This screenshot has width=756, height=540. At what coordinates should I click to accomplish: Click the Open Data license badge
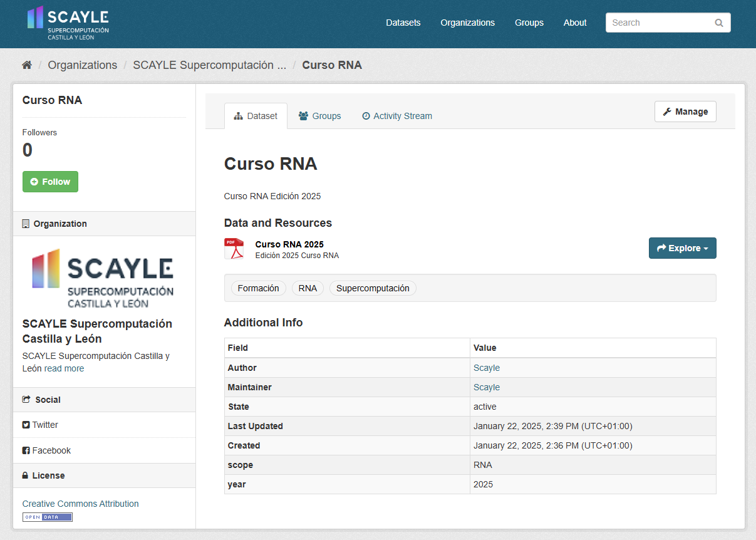[48, 517]
